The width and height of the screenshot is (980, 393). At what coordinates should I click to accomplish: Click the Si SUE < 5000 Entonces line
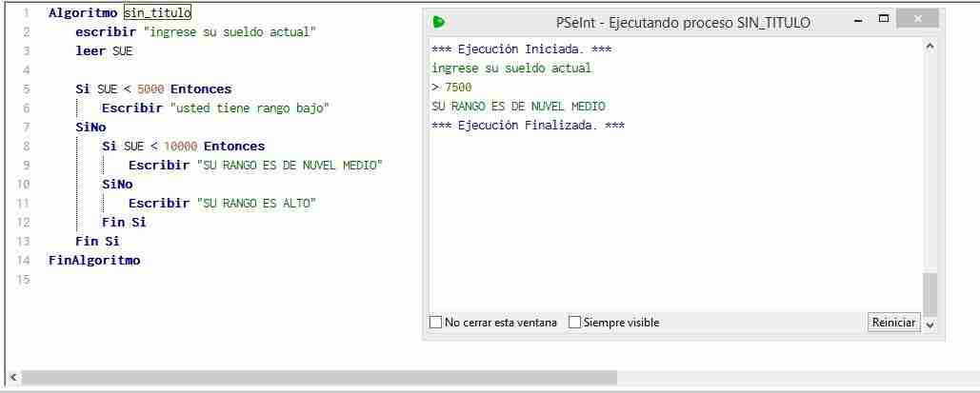(x=153, y=89)
